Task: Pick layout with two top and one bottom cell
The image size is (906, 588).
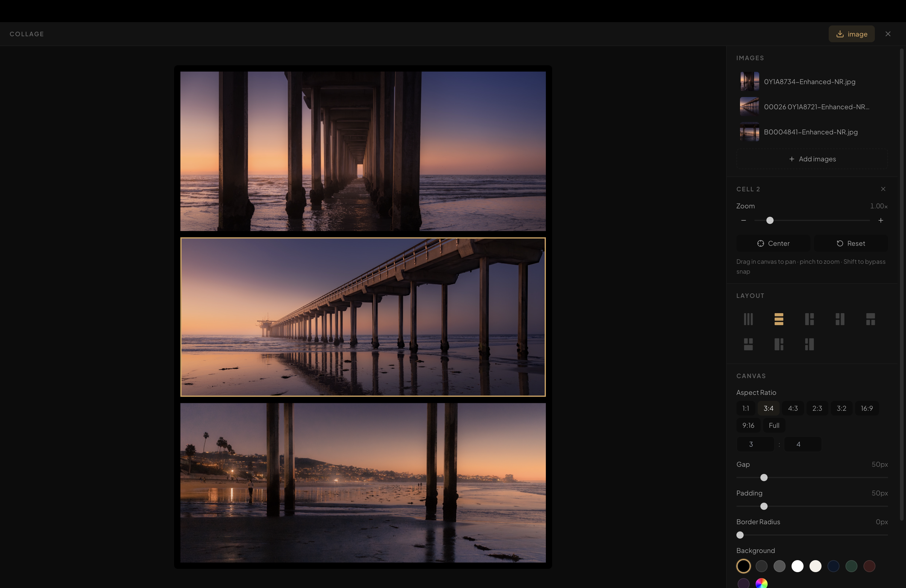Action: 748,344
